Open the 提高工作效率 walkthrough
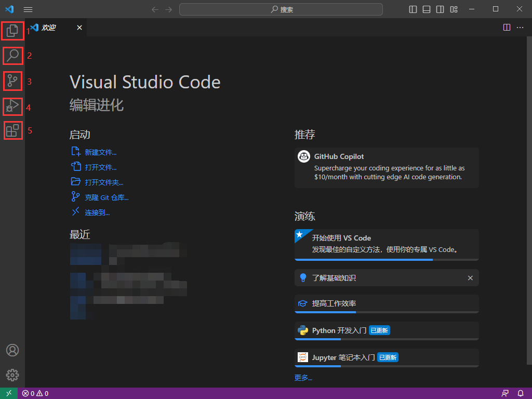 (387, 303)
